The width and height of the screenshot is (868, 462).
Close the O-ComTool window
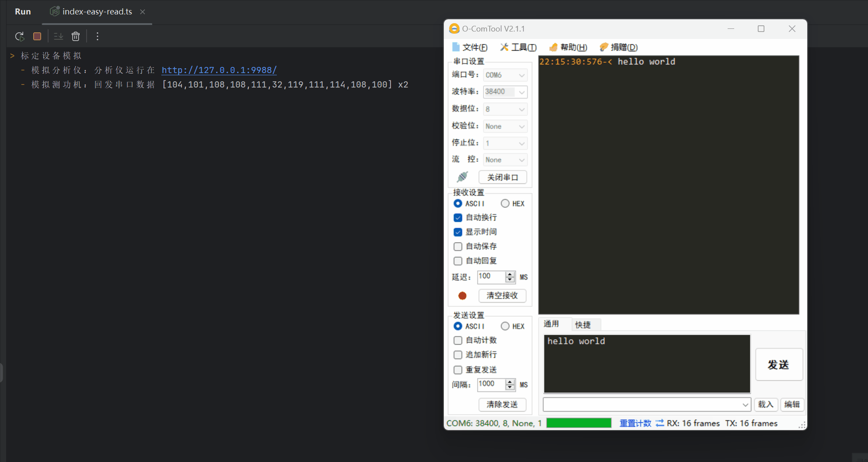tap(792, 28)
